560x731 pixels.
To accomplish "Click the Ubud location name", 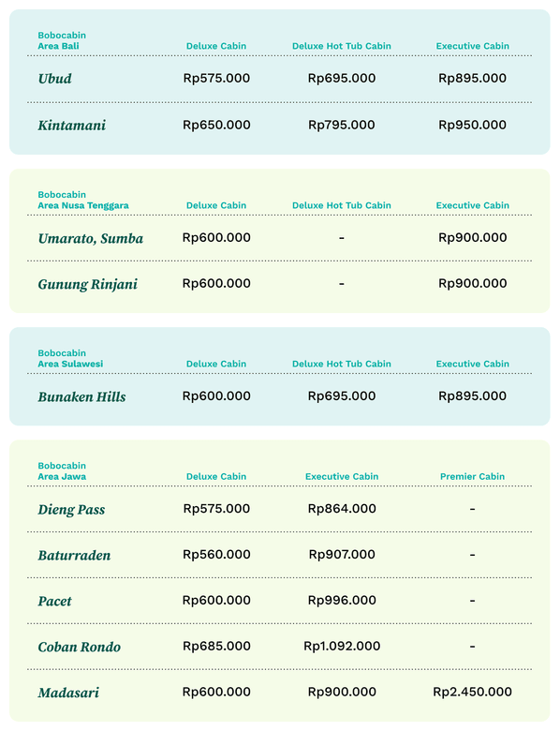I will [55, 79].
